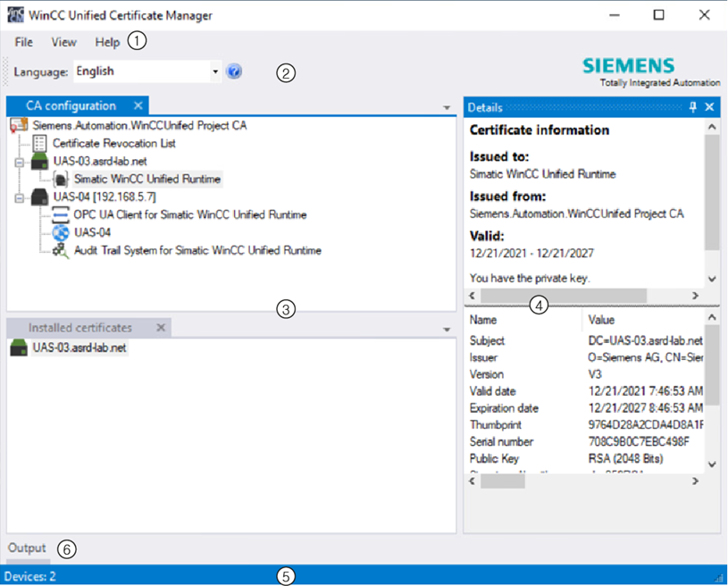
Task: Click the Audit Trail System certificate icon
Action: pyautogui.click(x=61, y=251)
